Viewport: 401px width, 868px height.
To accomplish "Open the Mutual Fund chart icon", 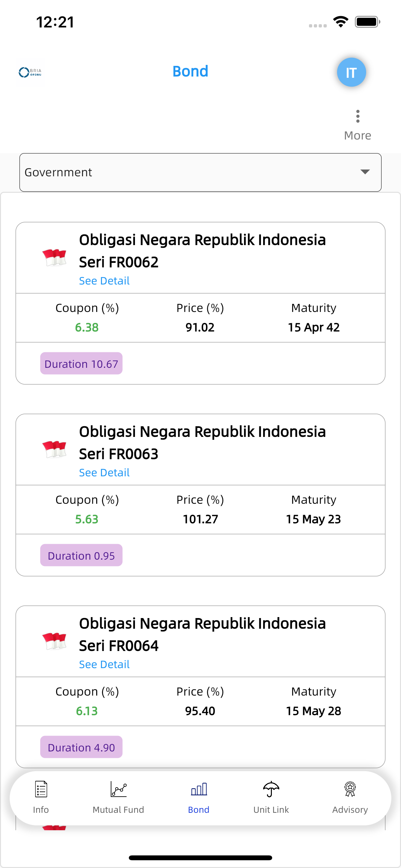I will [118, 789].
